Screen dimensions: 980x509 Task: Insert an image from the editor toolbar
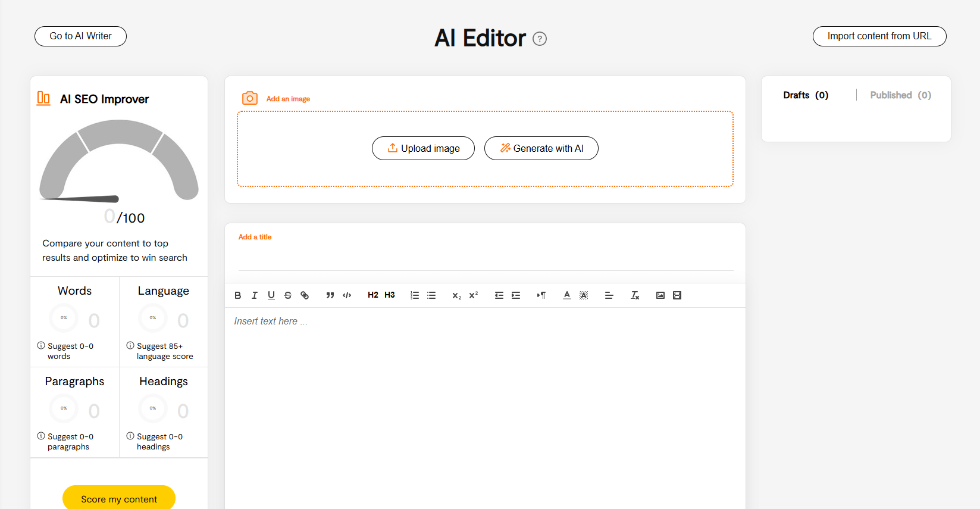(x=660, y=295)
